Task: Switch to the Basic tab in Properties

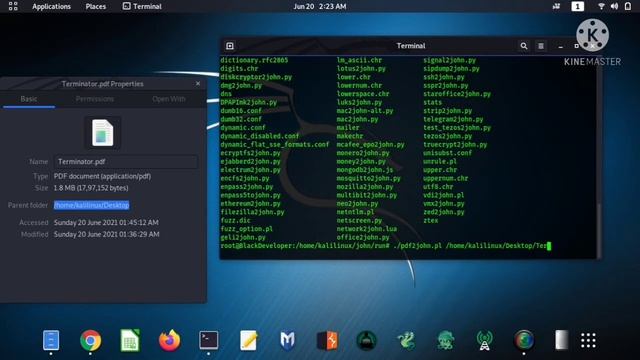Action: tap(29, 99)
